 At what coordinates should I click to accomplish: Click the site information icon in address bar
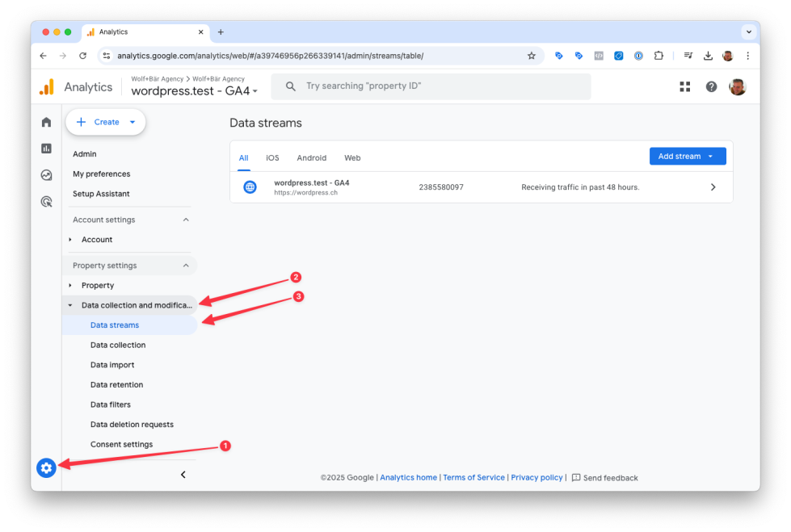[107, 56]
